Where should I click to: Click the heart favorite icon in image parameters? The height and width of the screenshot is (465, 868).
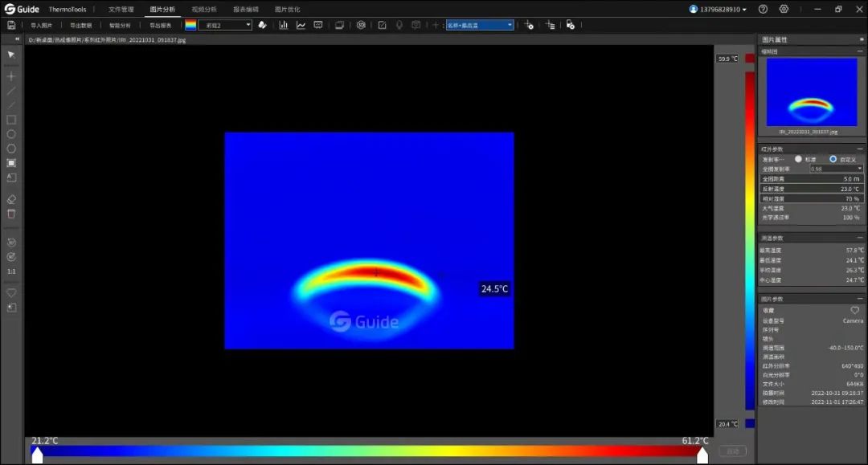pos(855,310)
